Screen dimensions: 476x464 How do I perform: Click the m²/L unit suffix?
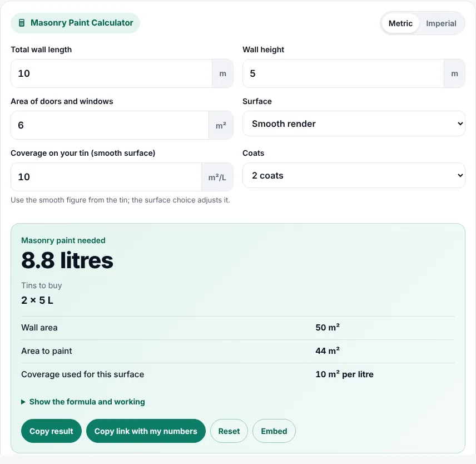(x=217, y=177)
